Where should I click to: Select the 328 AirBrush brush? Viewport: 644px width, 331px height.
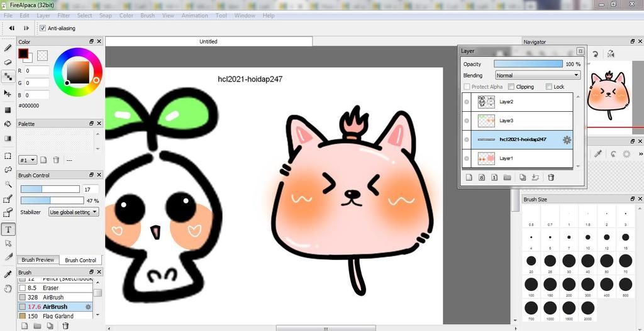(x=55, y=297)
